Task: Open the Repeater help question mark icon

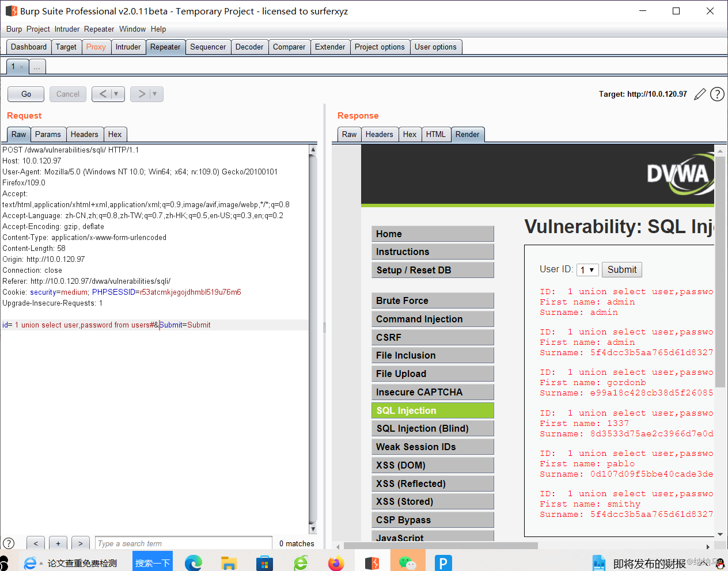Action: point(717,94)
